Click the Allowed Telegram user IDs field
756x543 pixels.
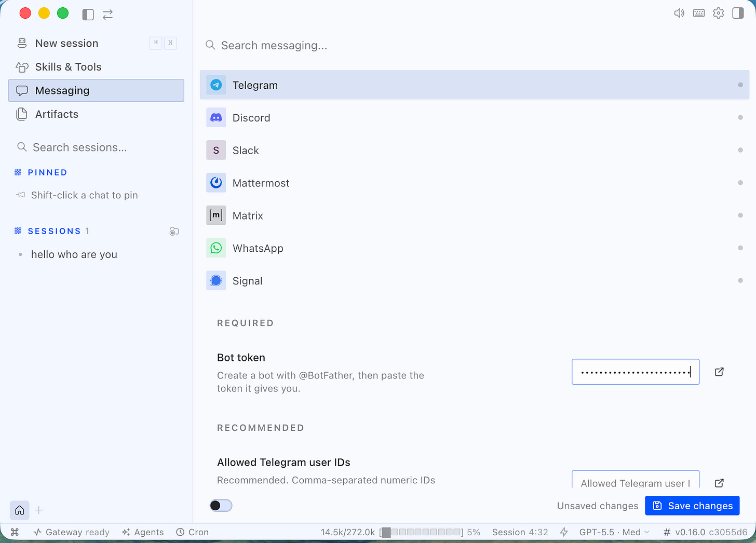(x=636, y=479)
